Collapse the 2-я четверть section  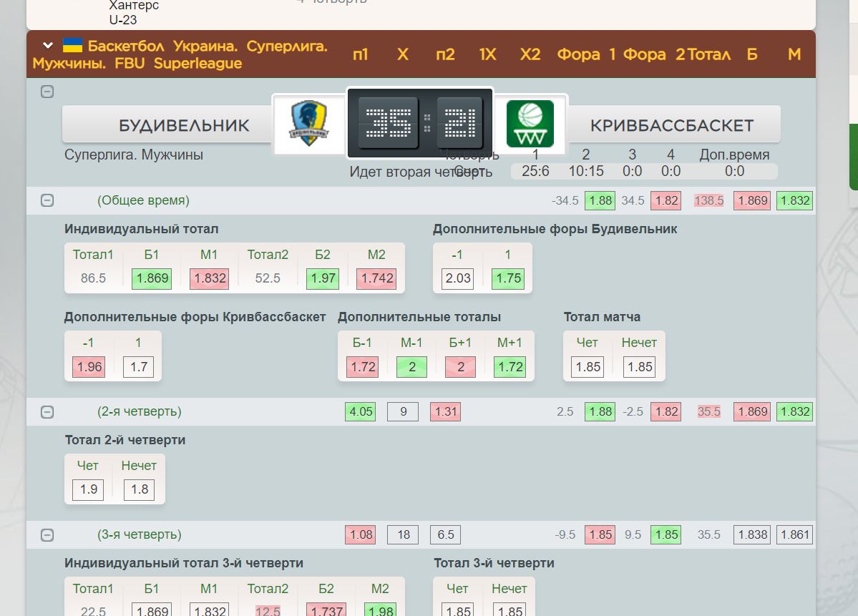click(x=47, y=411)
